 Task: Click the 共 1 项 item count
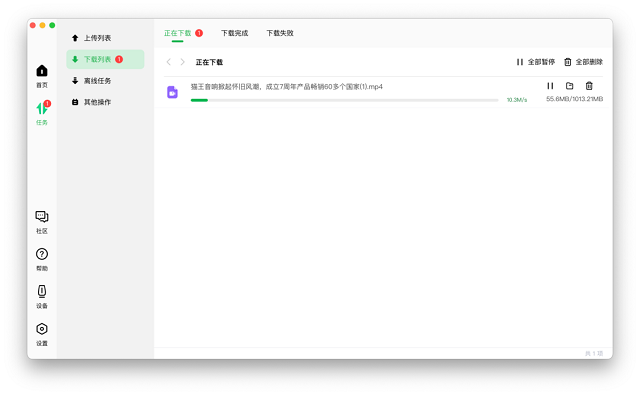[594, 353]
